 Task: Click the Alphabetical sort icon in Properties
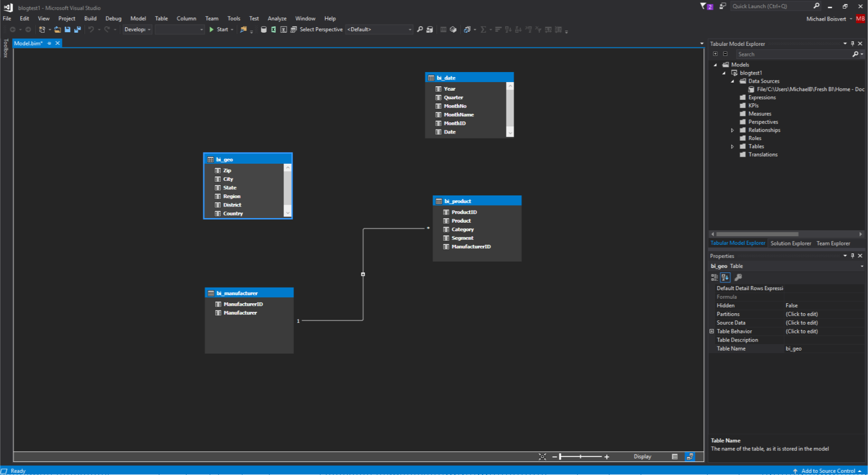(725, 277)
